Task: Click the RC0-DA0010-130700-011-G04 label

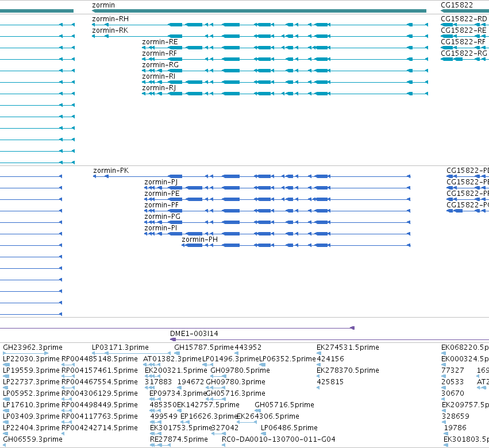Action: [279, 439]
